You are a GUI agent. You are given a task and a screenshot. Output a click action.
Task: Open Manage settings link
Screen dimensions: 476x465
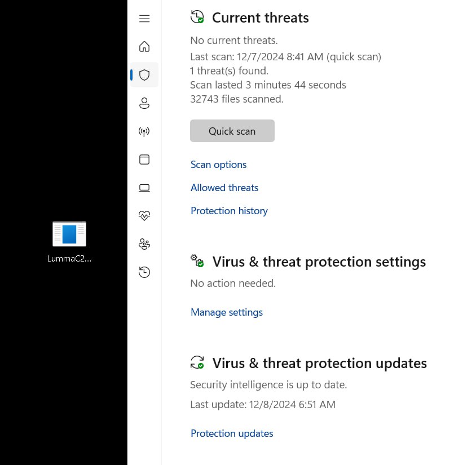point(227,312)
